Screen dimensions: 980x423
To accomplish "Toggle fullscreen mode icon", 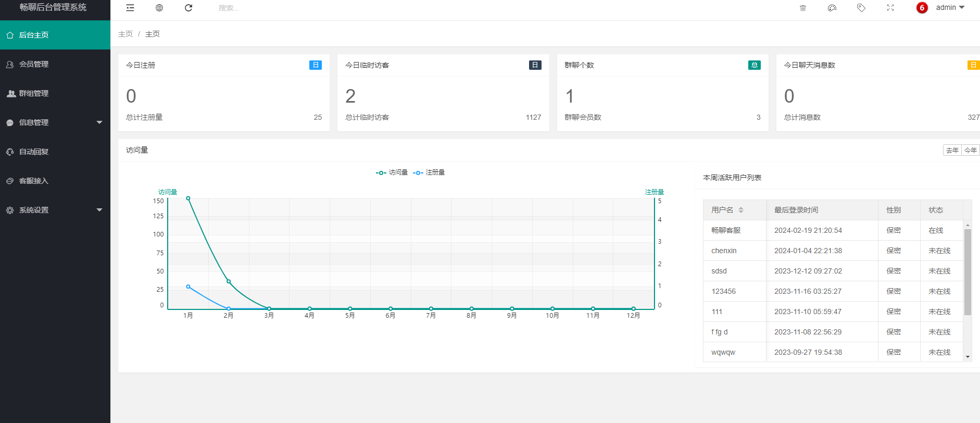I will point(890,8).
